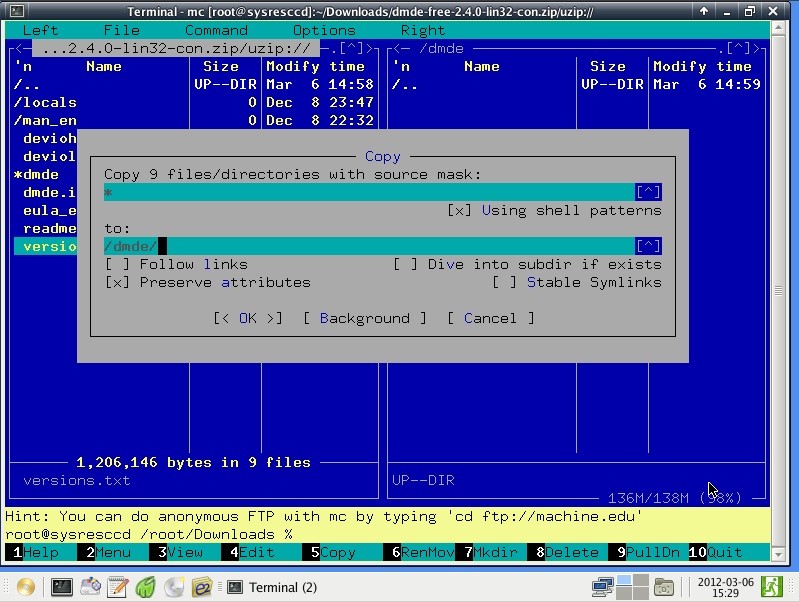Click the terminal scrollbar down arrow
Image resolution: width=799 pixels, height=602 pixels.
point(778,554)
